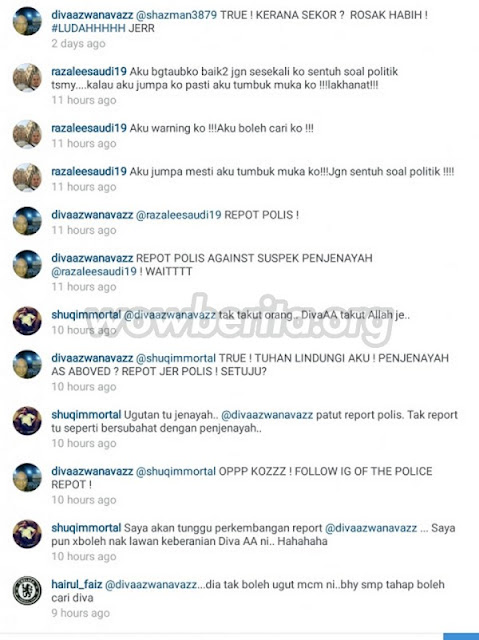Open @razaleesaudi19 mention before 'REPOT POLIS !'
This screenshot has width=479, height=640.
coord(178,215)
